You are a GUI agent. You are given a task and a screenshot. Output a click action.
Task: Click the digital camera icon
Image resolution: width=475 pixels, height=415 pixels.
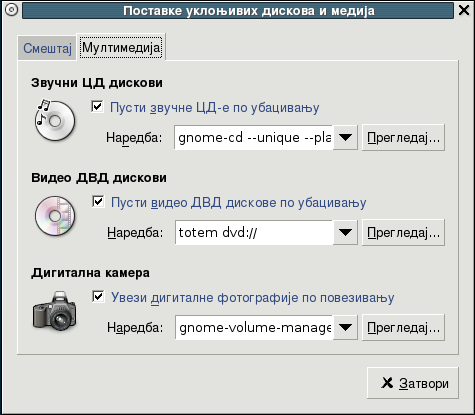pyautogui.click(x=55, y=311)
